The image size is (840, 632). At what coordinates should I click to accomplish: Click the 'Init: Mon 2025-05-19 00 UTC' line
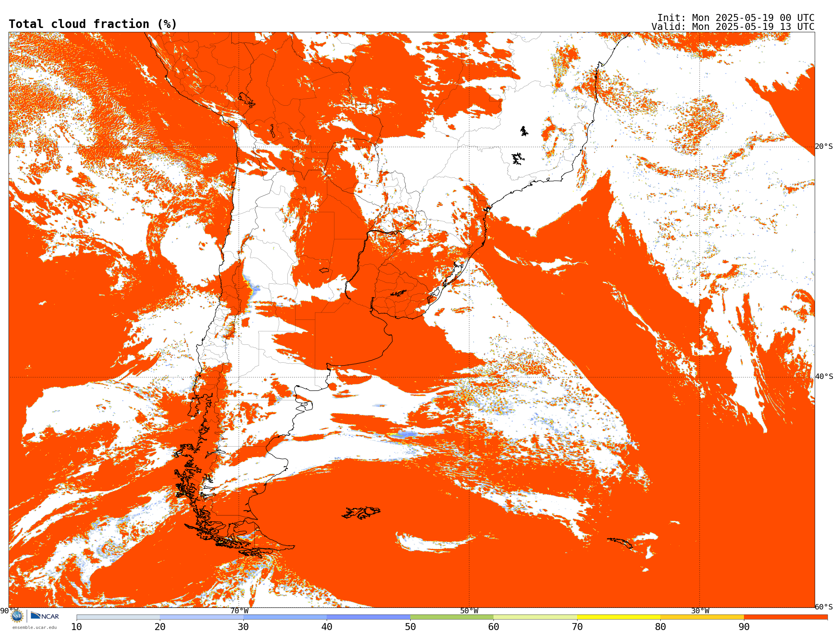tap(736, 18)
